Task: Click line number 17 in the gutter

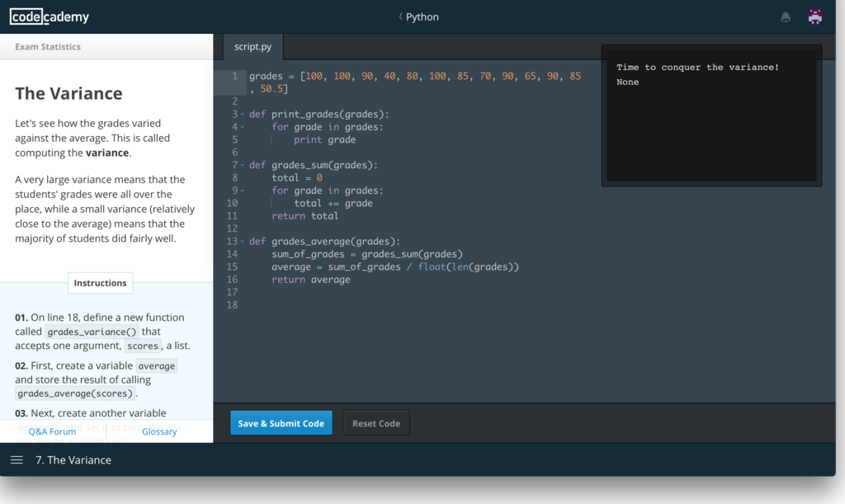Action: 232,292
